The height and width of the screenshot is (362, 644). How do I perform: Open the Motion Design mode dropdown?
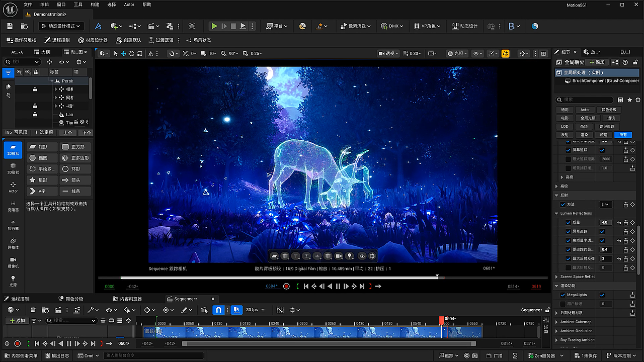[61, 26]
